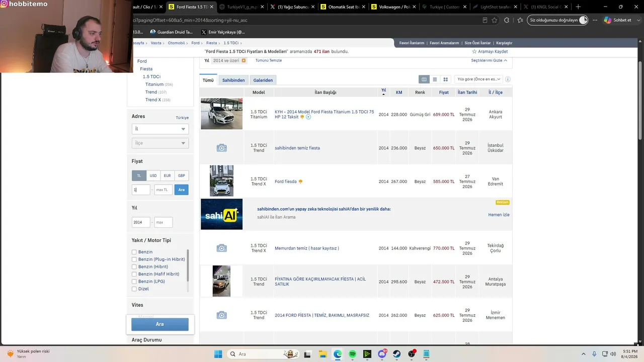This screenshot has height=362, width=644.
Task: Check the Dizel fuel type checkbox
Action: 134,289
